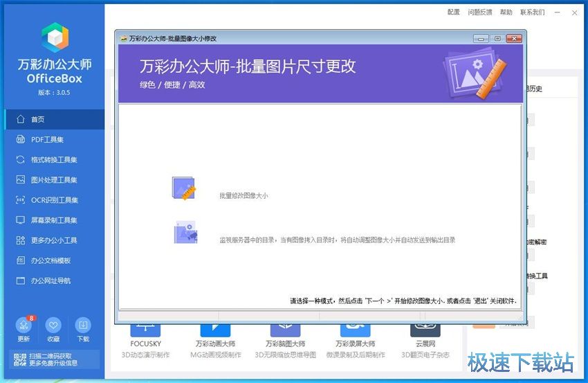Open PDF工具集 in the sidebar
This screenshot has width=588, height=383.
(55, 140)
